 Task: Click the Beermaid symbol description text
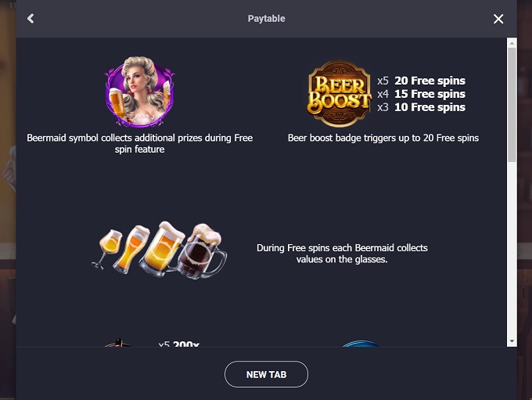click(139, 143)
